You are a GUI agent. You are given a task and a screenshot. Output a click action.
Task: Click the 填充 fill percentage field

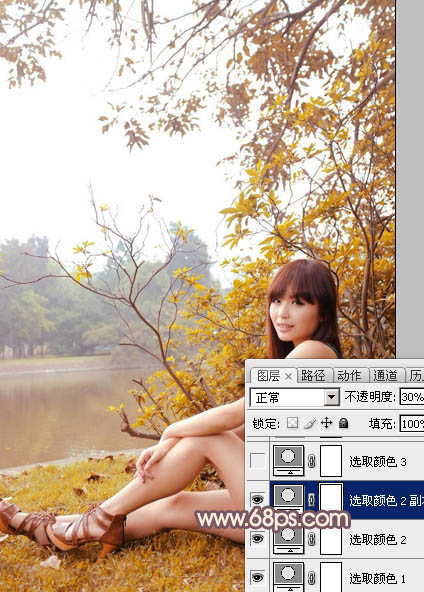(412, 424)
